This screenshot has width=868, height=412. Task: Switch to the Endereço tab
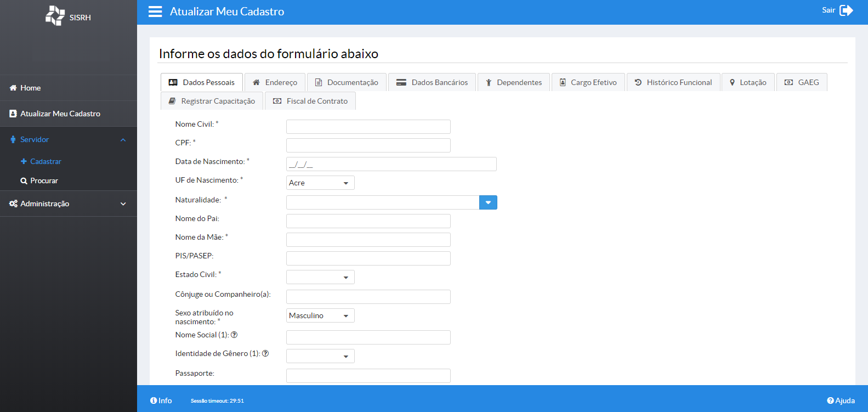[275, 82]
